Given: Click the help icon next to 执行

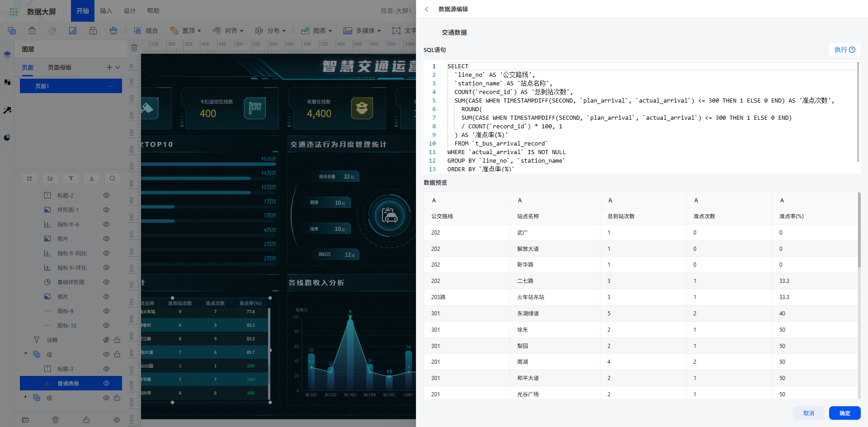Looking at the screenshot, I should click(x=852, y=50).
